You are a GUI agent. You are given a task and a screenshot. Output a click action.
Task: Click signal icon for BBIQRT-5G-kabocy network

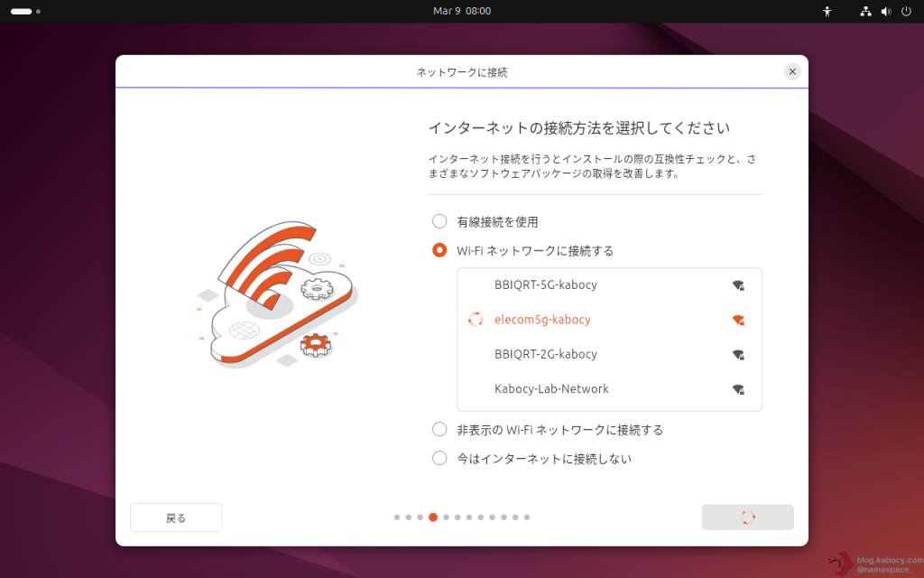tap(738, 285)
